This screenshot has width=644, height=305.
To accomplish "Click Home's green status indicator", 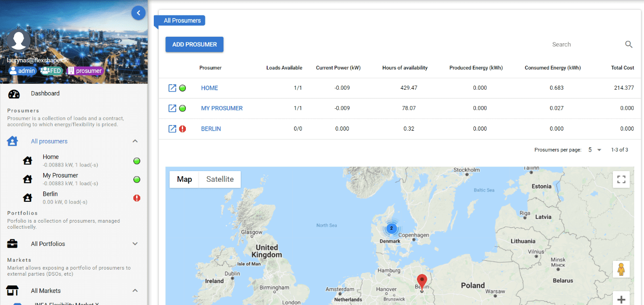I will point(136,161).
